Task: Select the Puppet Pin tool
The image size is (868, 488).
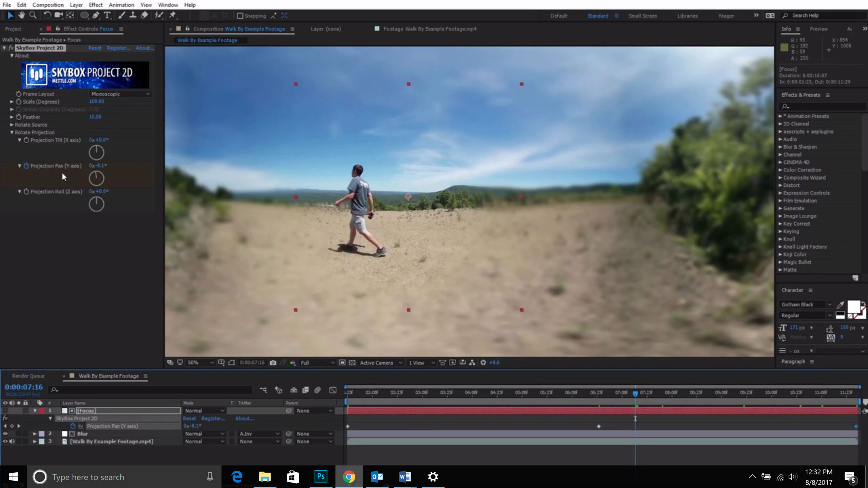Action: coord(173,15)
